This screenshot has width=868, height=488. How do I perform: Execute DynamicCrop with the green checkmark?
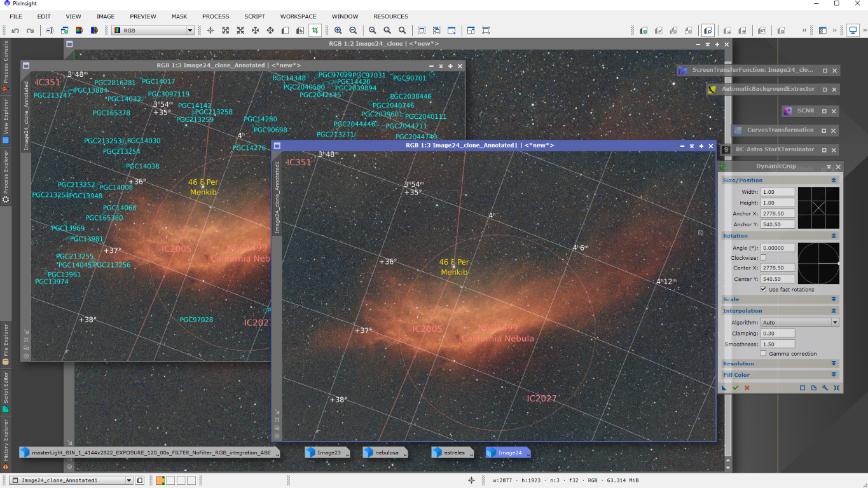tap(736, 388)
